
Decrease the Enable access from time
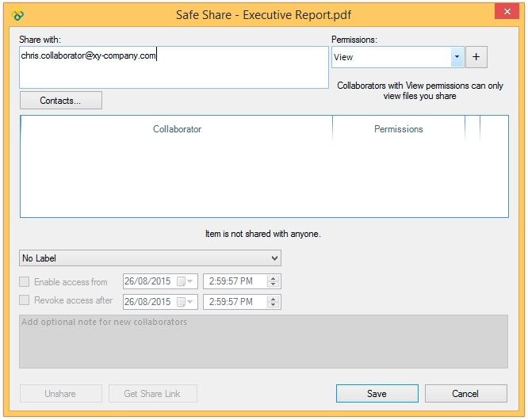tap(273, 284)
